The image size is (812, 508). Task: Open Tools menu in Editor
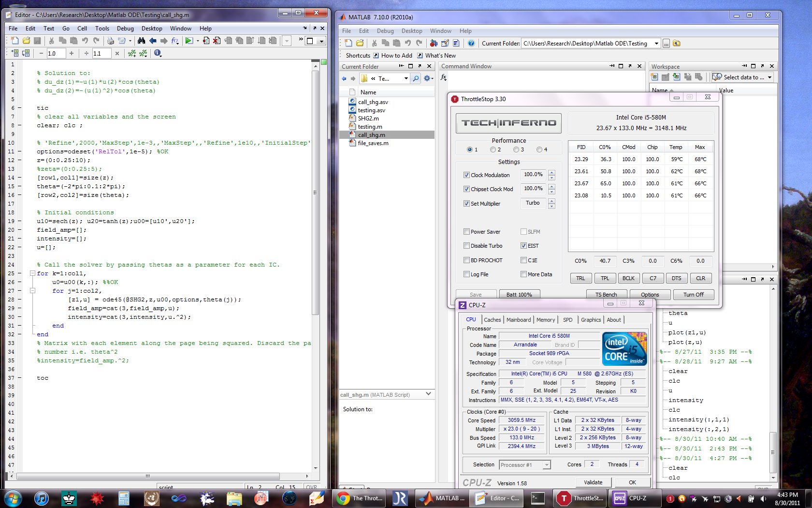point(102,29)
